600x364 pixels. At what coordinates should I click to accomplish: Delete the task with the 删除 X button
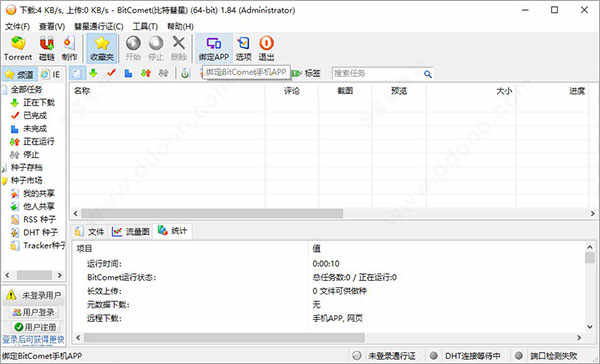click(178, 48)
